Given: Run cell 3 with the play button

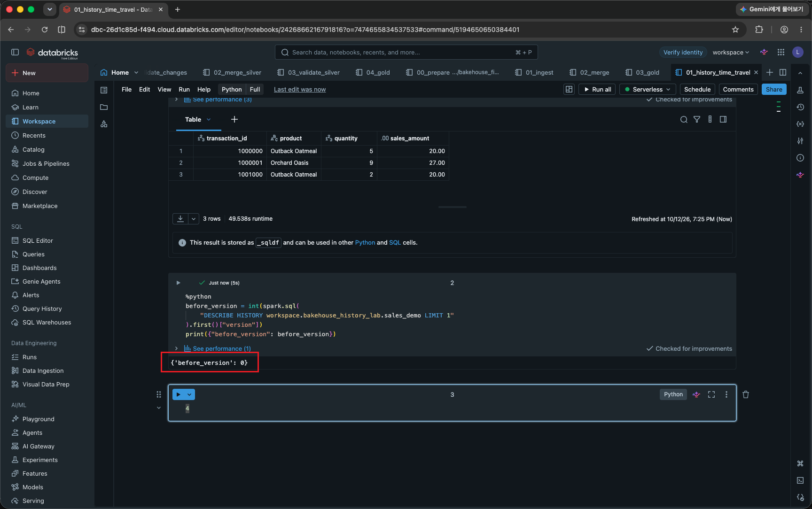Looking at the screenshot, I should coord(179,394).
